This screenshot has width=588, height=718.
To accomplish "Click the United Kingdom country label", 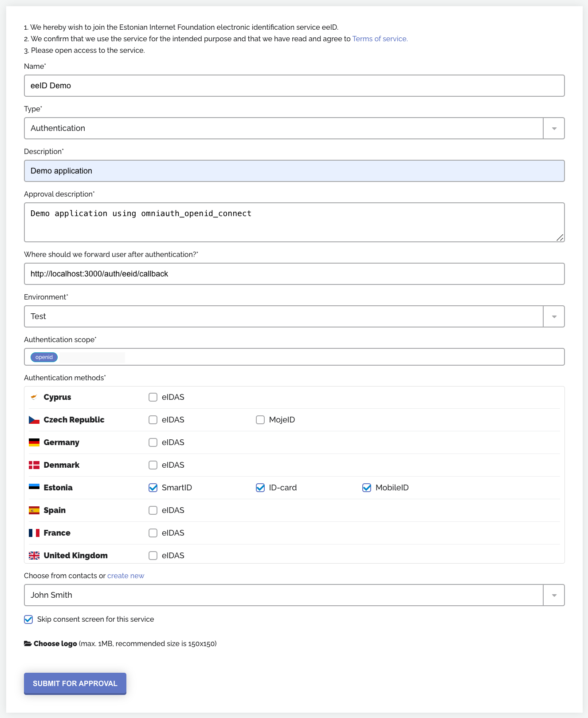I will pos(76,556).
